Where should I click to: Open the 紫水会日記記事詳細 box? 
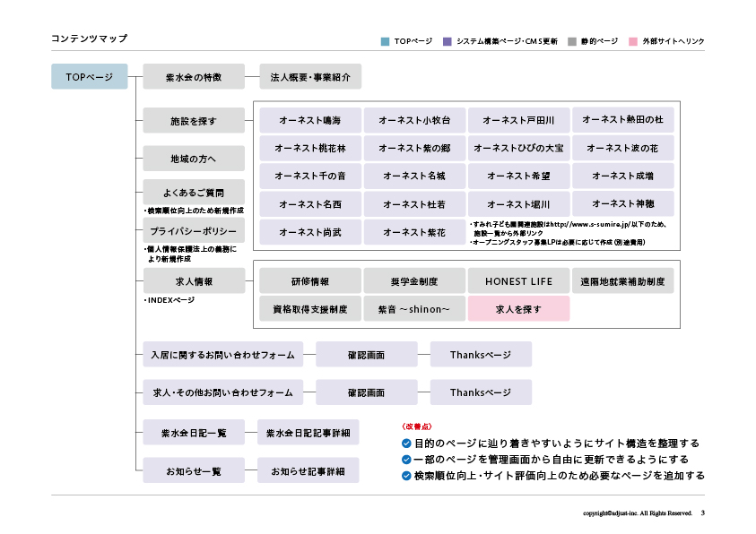click(308, 433)
